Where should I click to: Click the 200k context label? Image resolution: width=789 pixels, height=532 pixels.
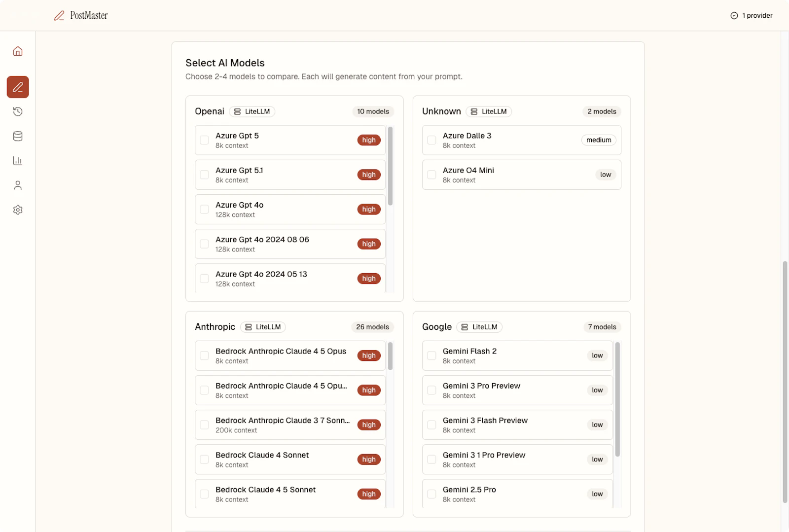click(x=236, y=430)
